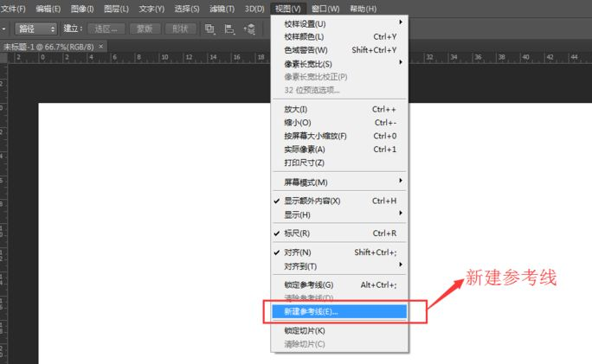The height and width of the screenshot is (364, 592).
Task: Toggle 显示额外内容(X) checkmark item
Action: [x=339, y=201]
